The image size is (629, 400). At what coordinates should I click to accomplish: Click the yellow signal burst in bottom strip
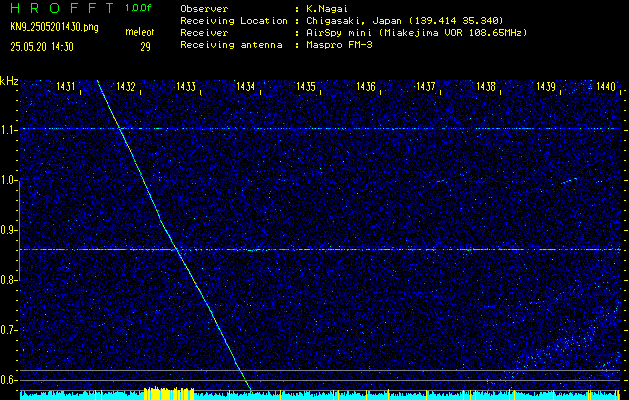tap(169, 393)
